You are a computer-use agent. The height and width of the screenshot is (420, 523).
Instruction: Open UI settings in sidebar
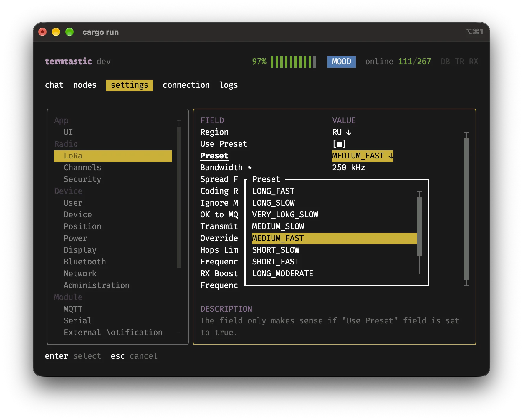(68, 132)
